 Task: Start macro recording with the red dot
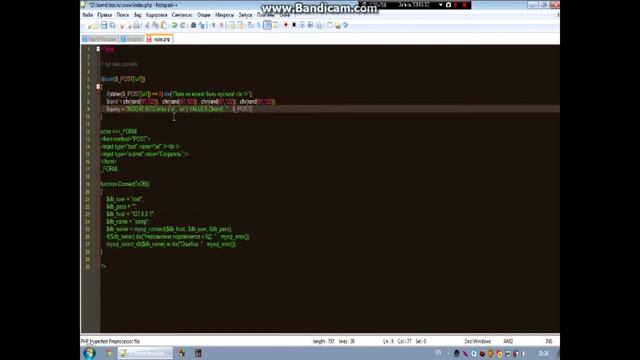pyautogui.click(x=286, y=25)
